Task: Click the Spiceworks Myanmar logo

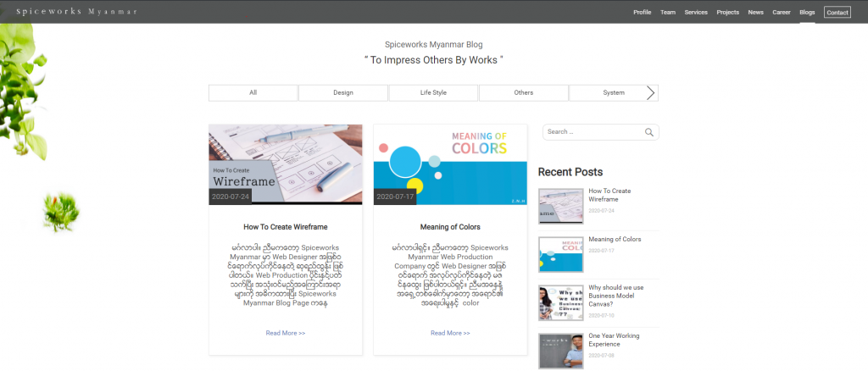Action: [x=76, y=12]
